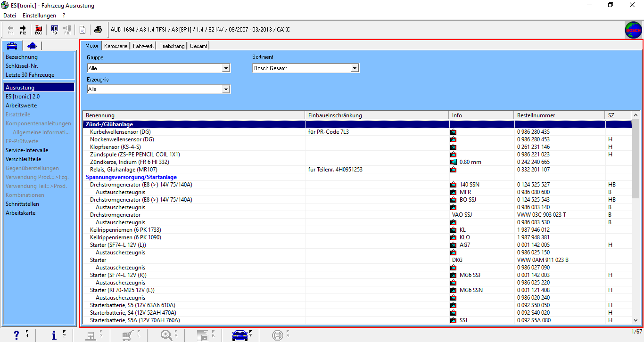Screen dimensions: 644x342
Task: Click info icon in Kurbelwellensensor row
Action: coord(453,132)
